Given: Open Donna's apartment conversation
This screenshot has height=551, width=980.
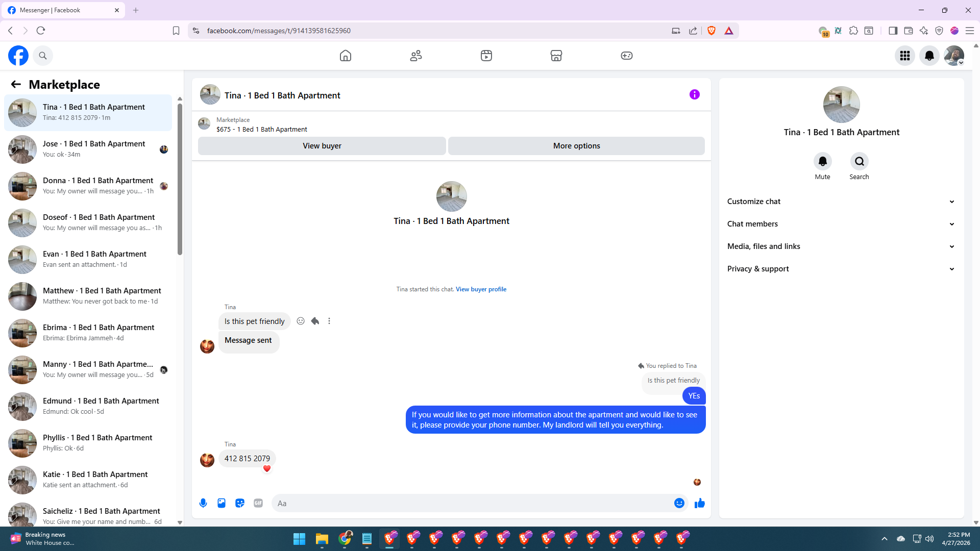Looking at the screenshot, I should click(88, 186).
